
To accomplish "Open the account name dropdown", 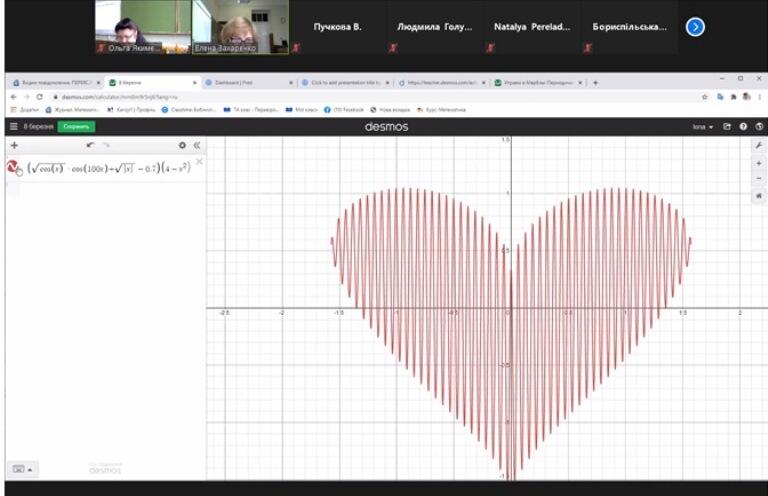I will (x=703, y=127).
